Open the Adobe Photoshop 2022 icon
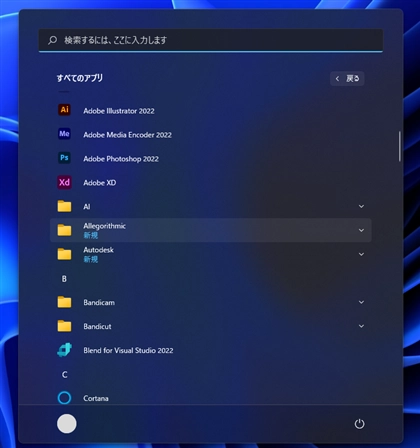420x448 pixels. click(64, 158)
